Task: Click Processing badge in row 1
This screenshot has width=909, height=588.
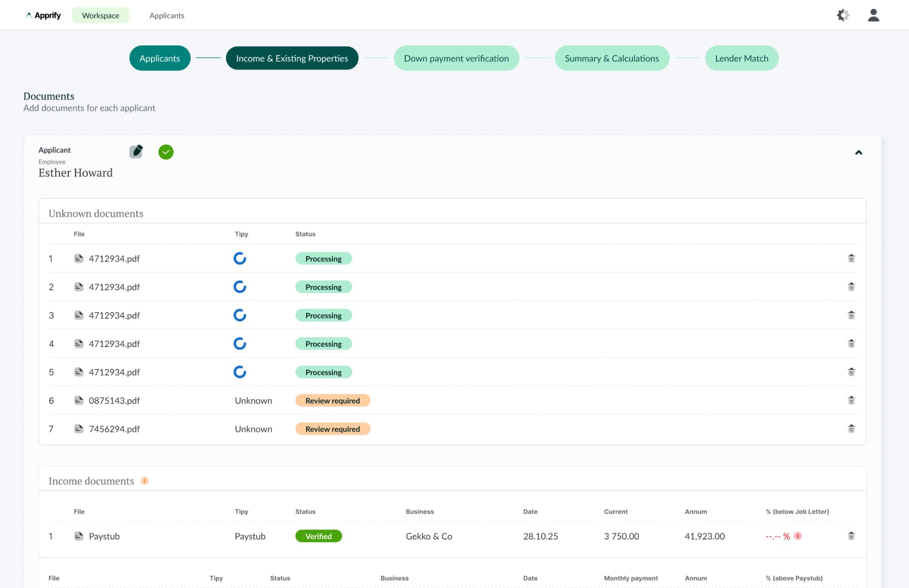Action: [323, 258]
